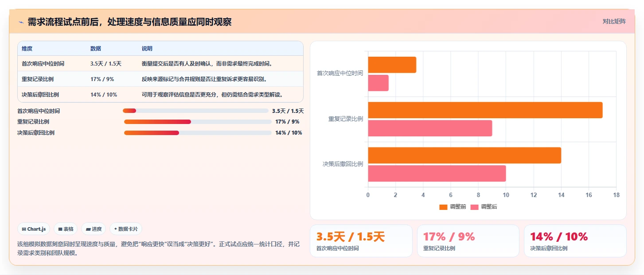644x275 pixels.
Task: Select the Chart.js tag chip
Action: (34, 229)
